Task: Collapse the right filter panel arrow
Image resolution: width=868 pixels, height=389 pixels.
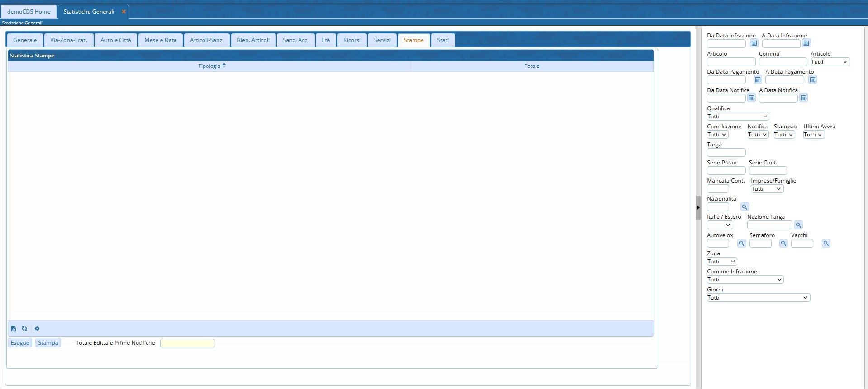Action: (698, 208)
